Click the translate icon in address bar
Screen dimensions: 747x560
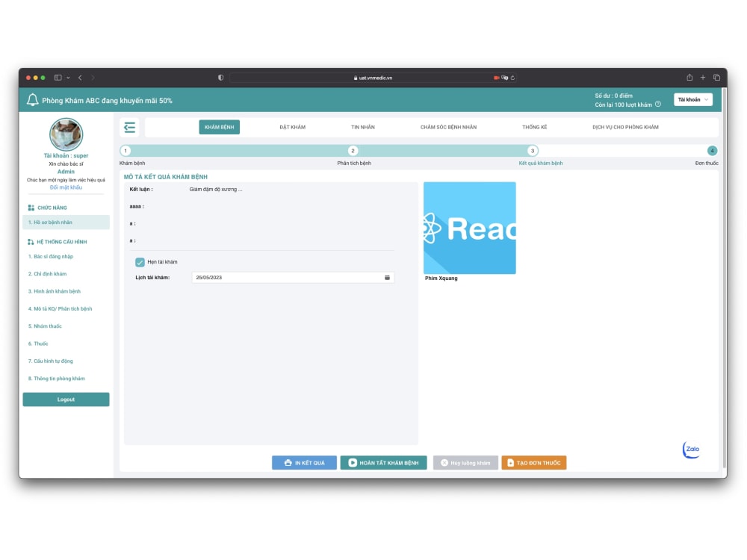pos(504,78)
